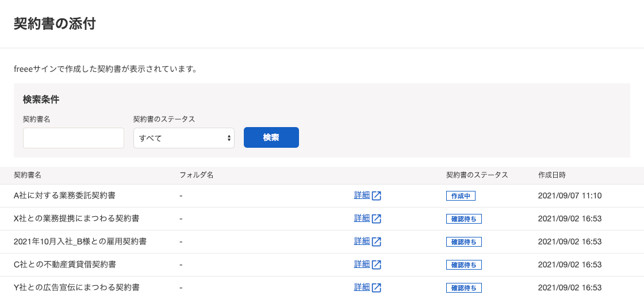Click external link icon for X社との業務提携にまつわる契約書
644x299 pixels.
point(377,219)
